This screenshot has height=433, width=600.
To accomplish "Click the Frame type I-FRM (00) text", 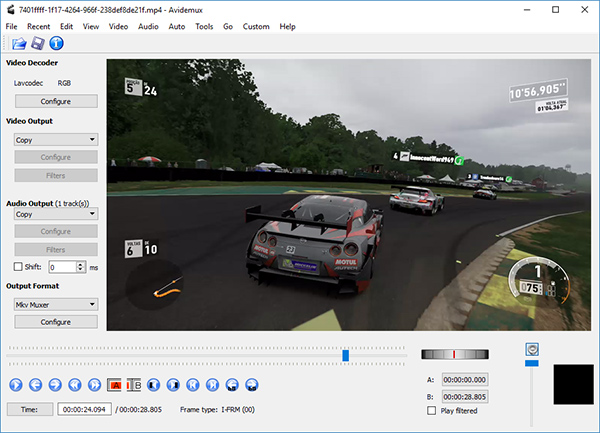I will 217,410.
